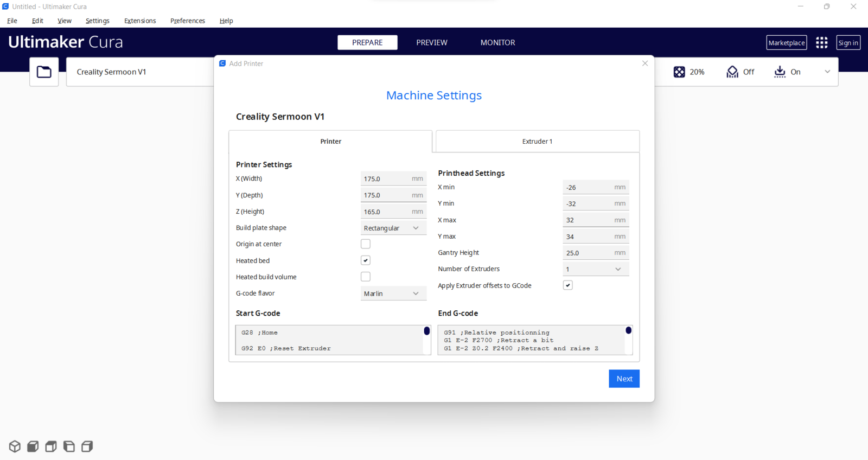Switch to right side view cube icon

click(x=87, y=446)
